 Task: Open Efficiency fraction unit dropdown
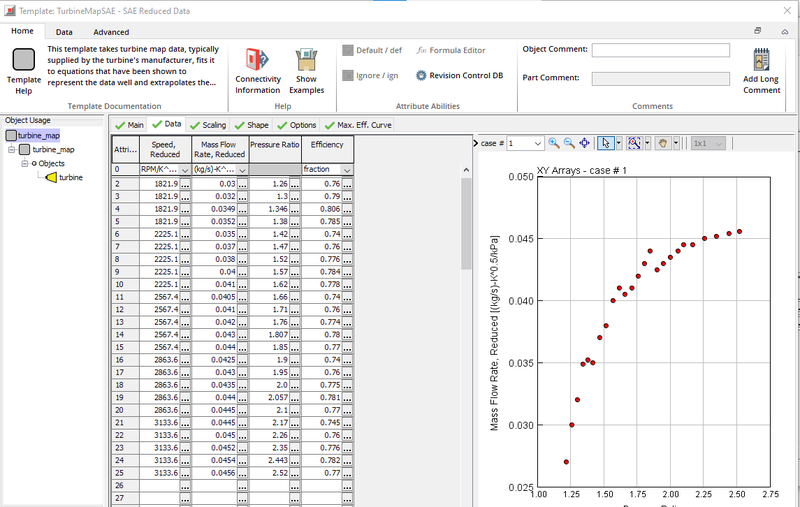pyautogui.click(x=347, y=170)
